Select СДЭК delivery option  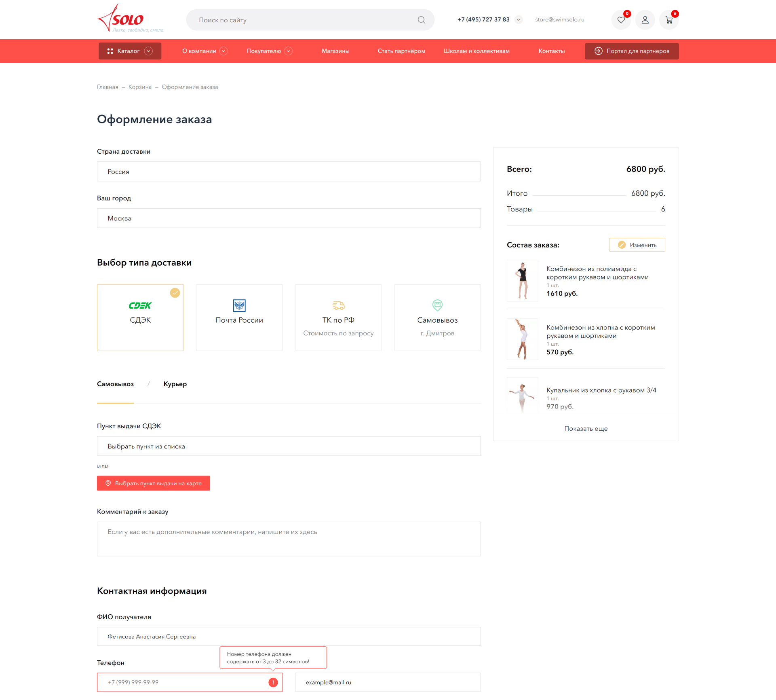click(x=140, y=317)
